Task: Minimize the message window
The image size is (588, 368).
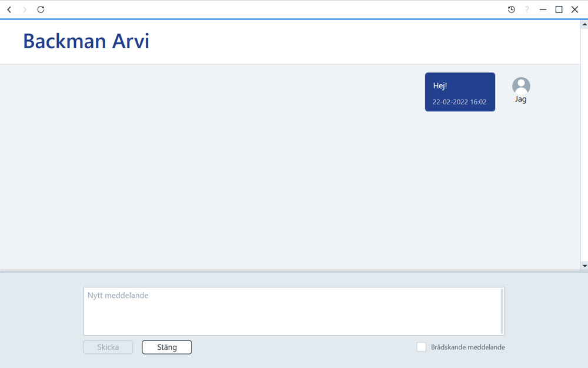Action: pos(543,9)
